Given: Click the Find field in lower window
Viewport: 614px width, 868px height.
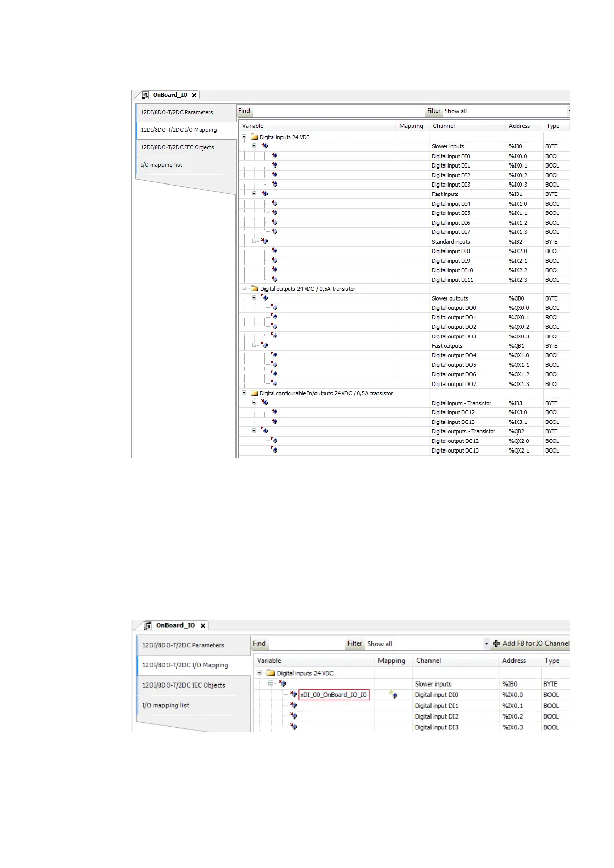Looking at the screenshot, I should (x=306, y=644).
